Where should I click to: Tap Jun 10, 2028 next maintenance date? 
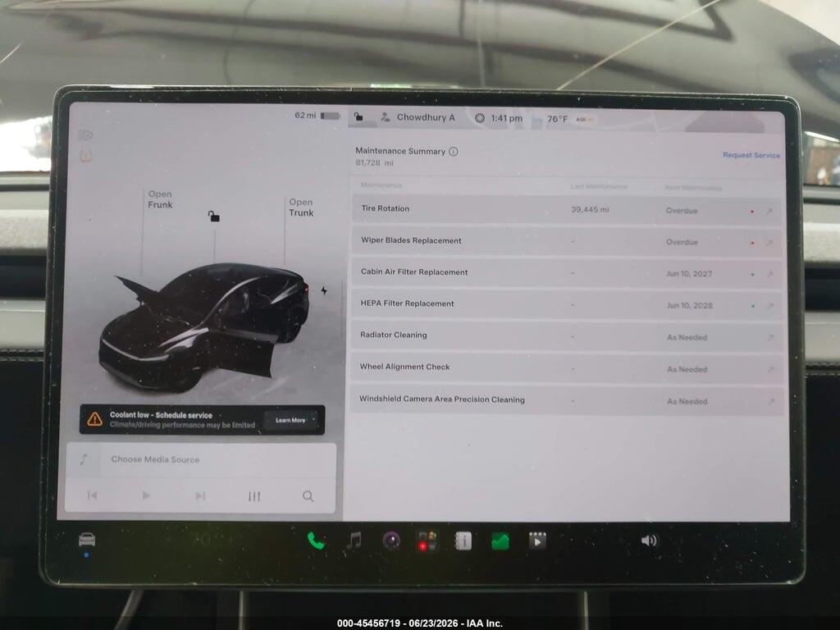[x=689, y=305]
